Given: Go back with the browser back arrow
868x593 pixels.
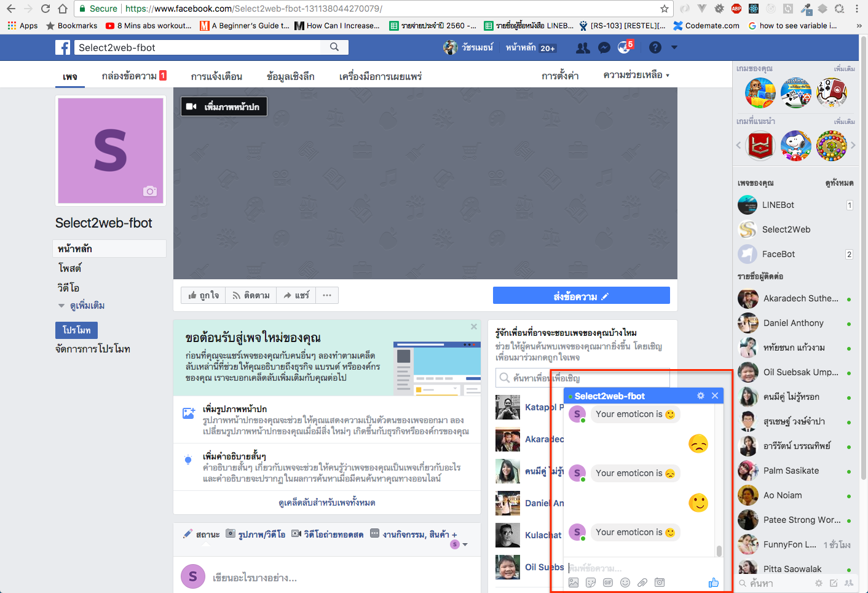Looking at the screenshot, I should pyautogui.click(x=11, y=9).
